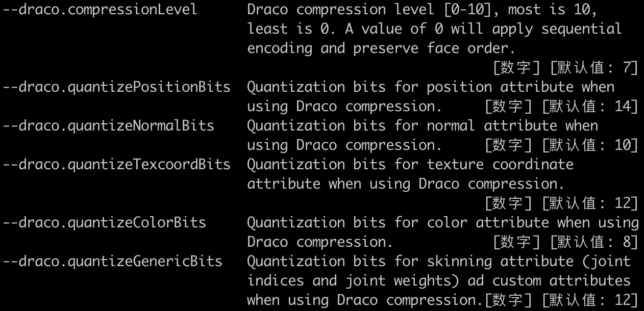Select the --draco.quantizeNormalBits option name

(x=108, y=126)
